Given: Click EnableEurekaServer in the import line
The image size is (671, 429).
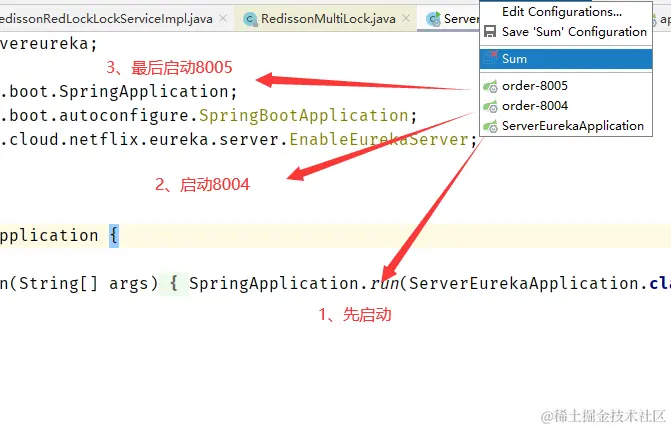Looking at the screenshot, I should coord(379,140).
